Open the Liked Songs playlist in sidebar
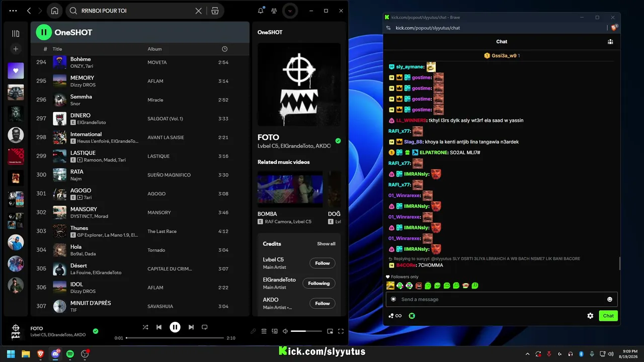Image resolution: width=644 pixels, height=362 pixels. point(16,71)
